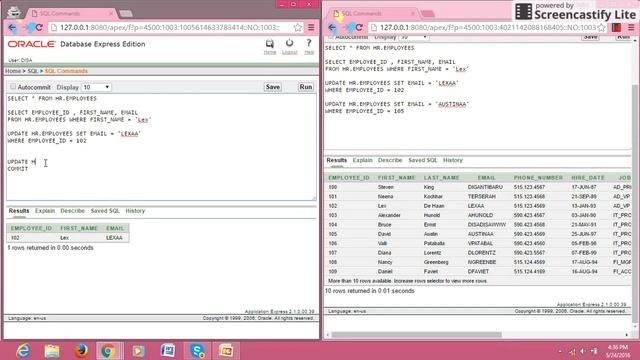Open Saved SQL tab in right window

click(422, 160)
